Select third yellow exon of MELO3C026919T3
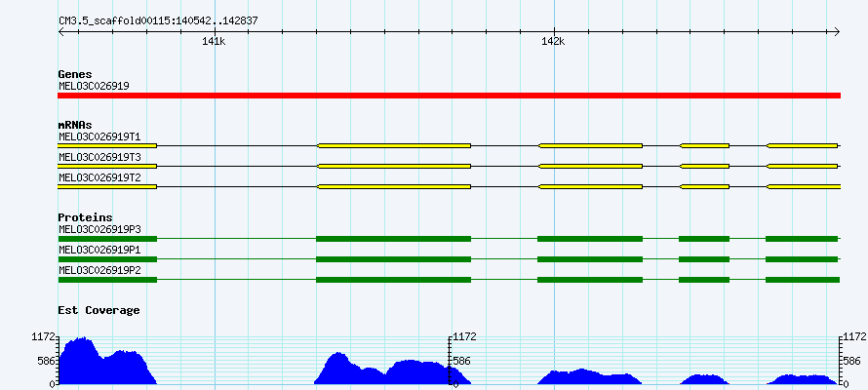 click(x=591, y=166)
